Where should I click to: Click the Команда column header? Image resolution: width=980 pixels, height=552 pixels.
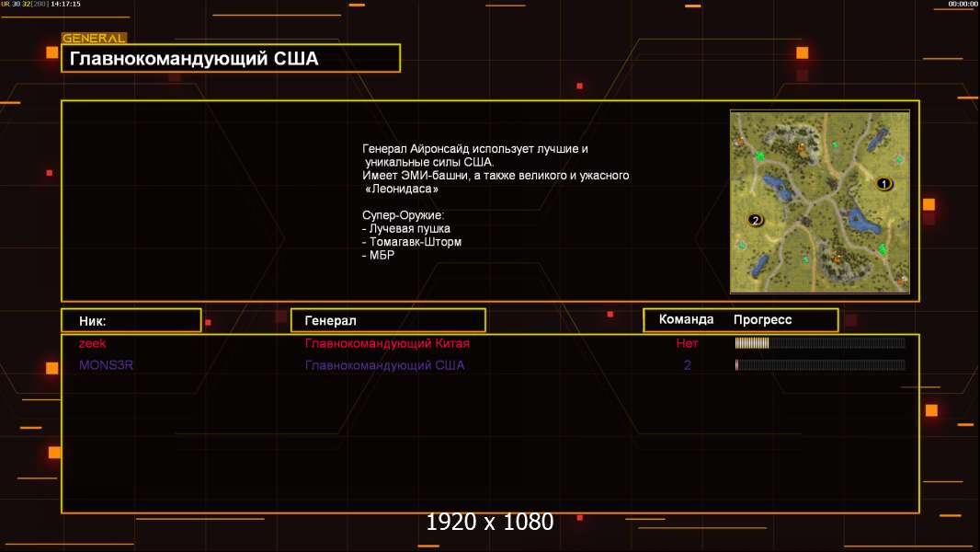(686, 319)
